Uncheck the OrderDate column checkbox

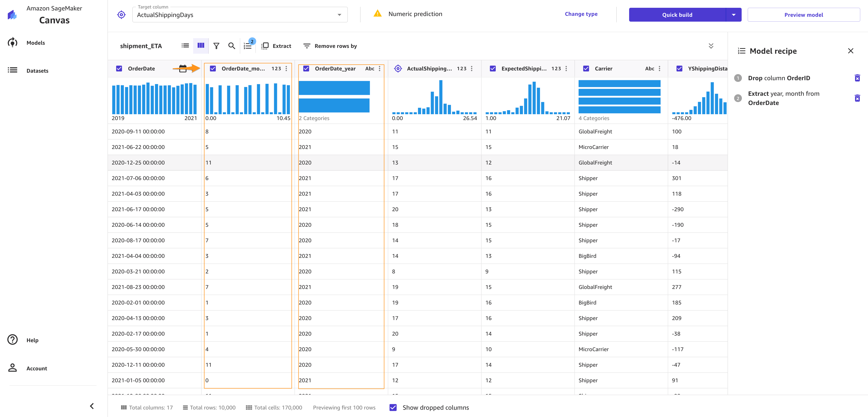(119, 69)
